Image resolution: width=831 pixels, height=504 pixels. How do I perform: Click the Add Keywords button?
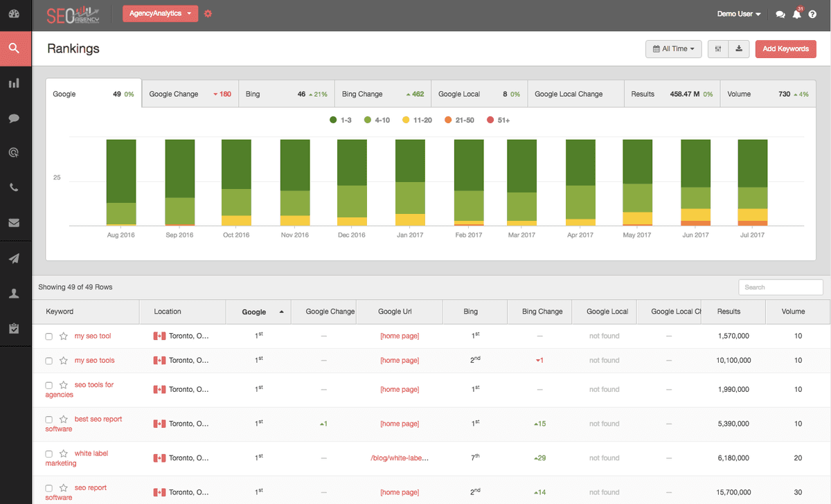coord(785,48)
